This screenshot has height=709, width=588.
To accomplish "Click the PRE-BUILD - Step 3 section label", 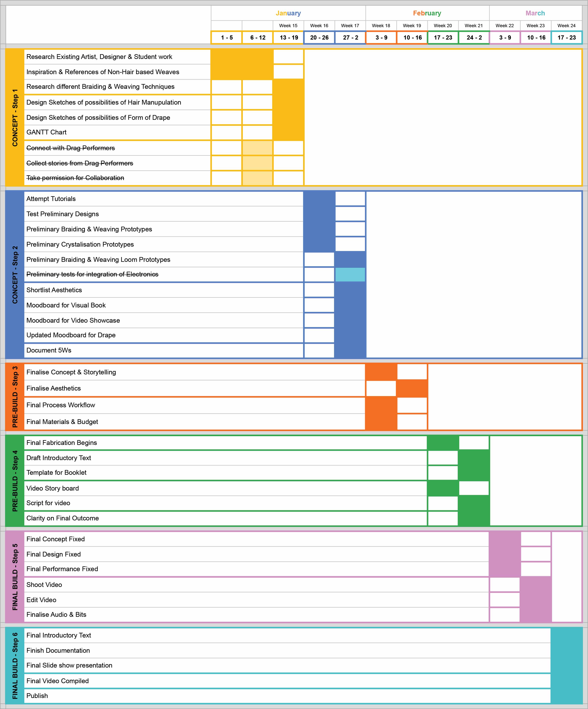I will tap(15, 397).
